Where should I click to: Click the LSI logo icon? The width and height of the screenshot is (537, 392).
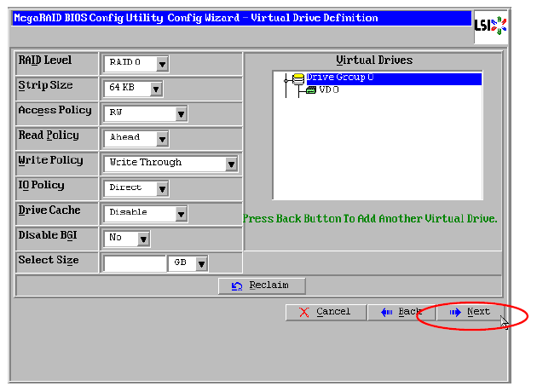pyautogui.click(x=490, y=26)
